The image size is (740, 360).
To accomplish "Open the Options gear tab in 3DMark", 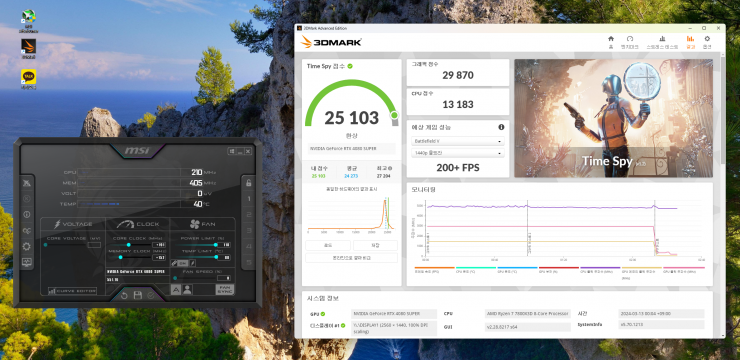I will [x=707, y=42].
